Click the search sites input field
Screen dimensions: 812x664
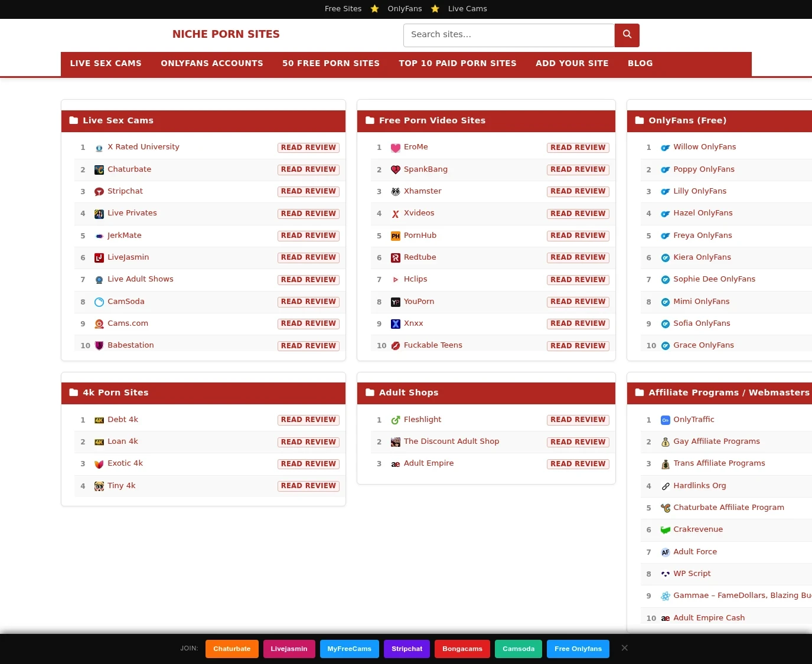[509, 35]
